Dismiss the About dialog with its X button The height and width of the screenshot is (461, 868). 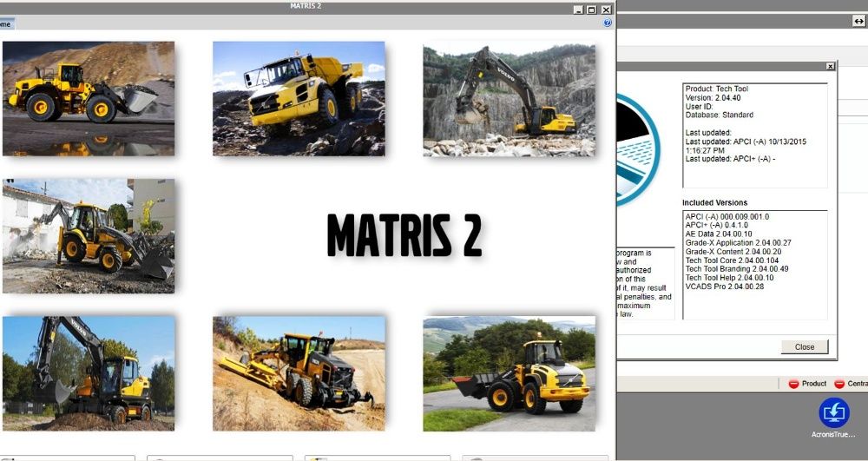(x=830, y=66)
